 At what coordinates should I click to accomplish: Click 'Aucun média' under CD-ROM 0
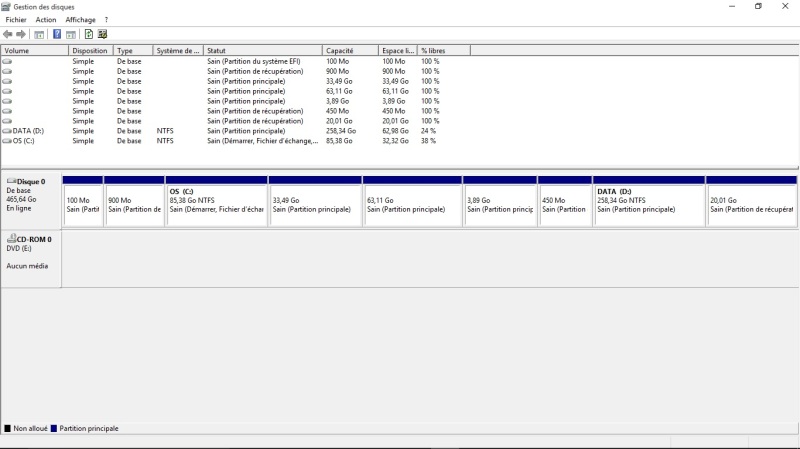point(27,266)
